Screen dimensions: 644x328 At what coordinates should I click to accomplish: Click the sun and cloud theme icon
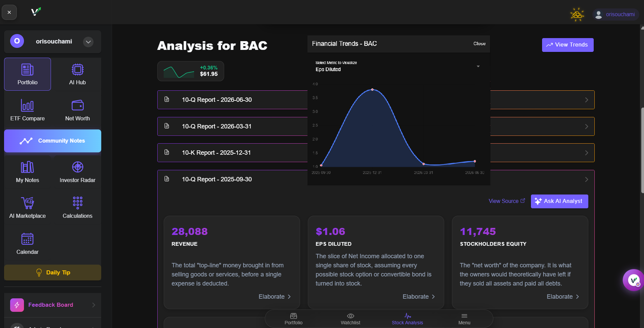[x=577, y=14]
